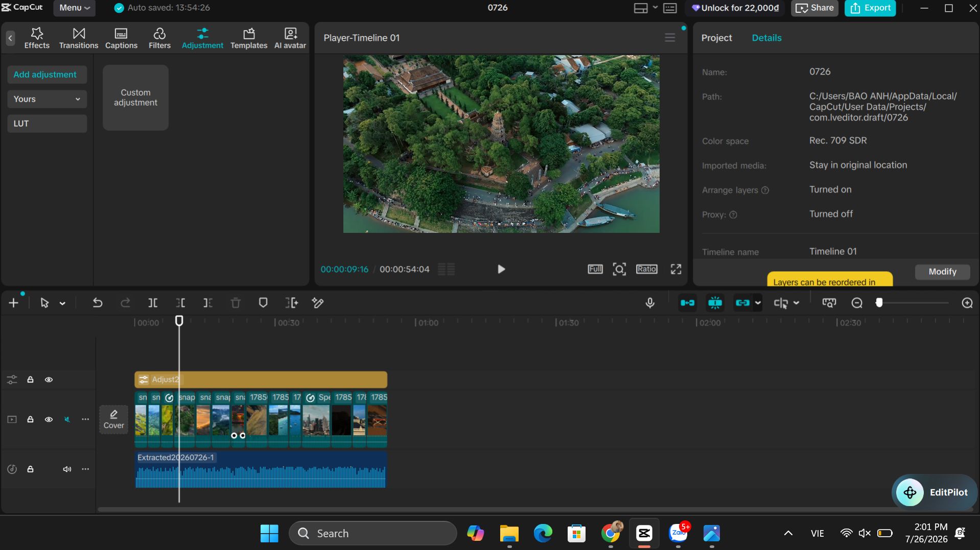Lock the adjustment track

point(30,379)
